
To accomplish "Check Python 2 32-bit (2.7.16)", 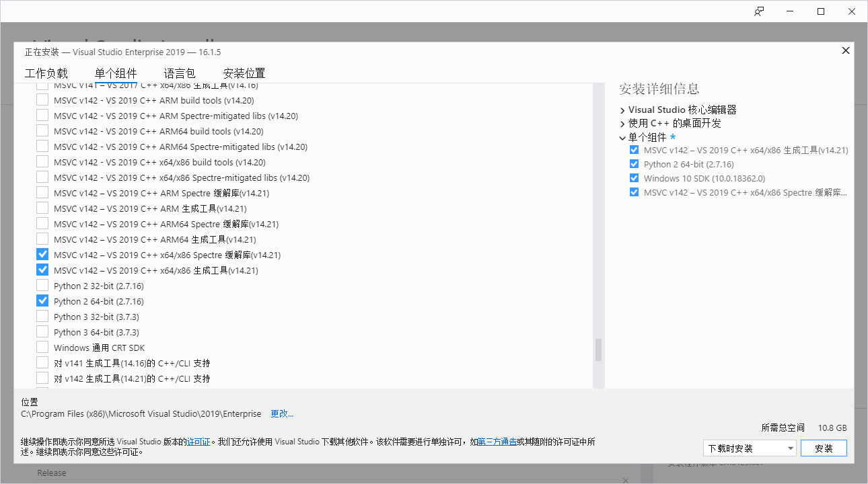I will [x=42, y=286].
